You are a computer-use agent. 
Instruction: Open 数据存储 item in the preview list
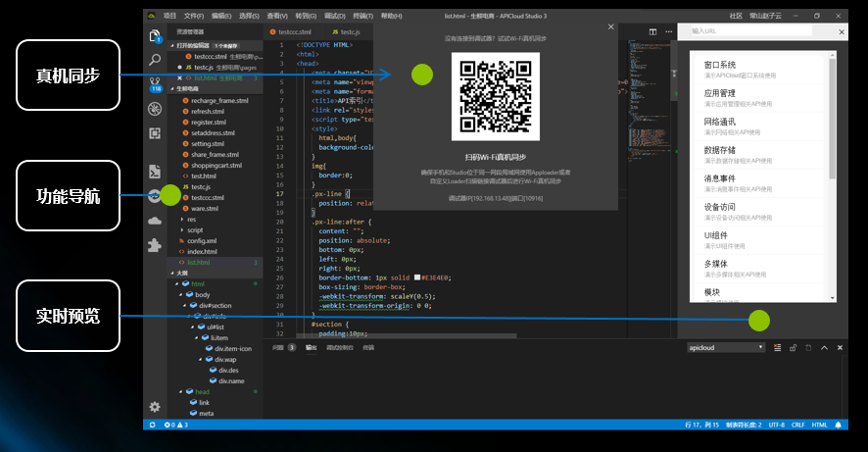tap(761, 155)
